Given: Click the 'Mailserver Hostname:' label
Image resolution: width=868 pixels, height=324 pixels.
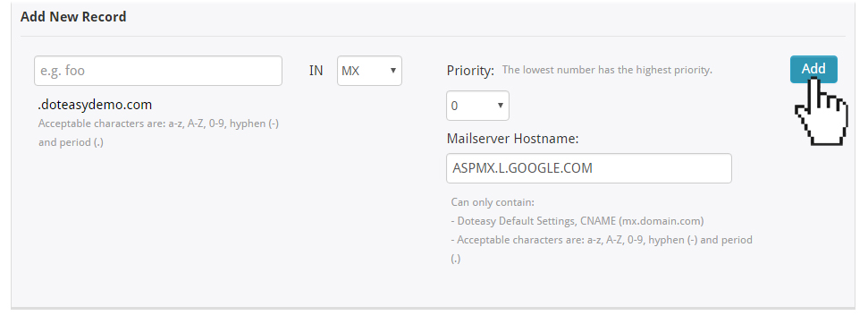Looking at the screenshot, I should pyautogui.click(x=512, y=139).
